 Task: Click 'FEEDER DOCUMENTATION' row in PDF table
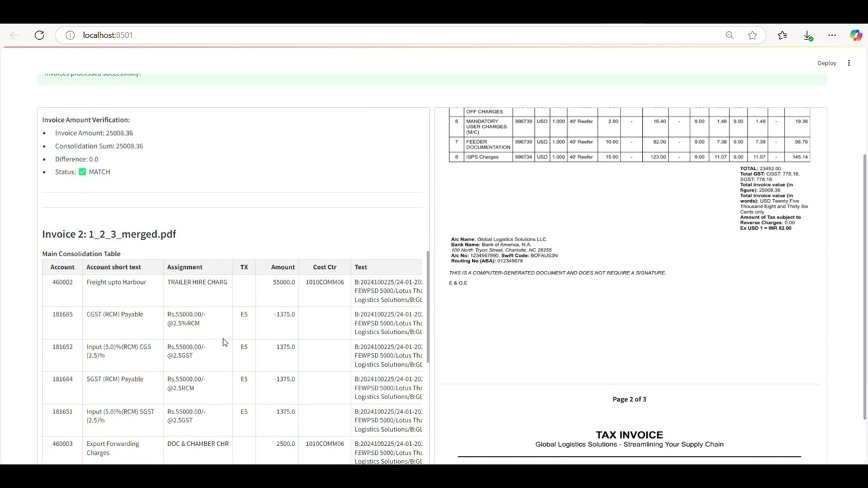pyautogui.click(x=629, y=144)
